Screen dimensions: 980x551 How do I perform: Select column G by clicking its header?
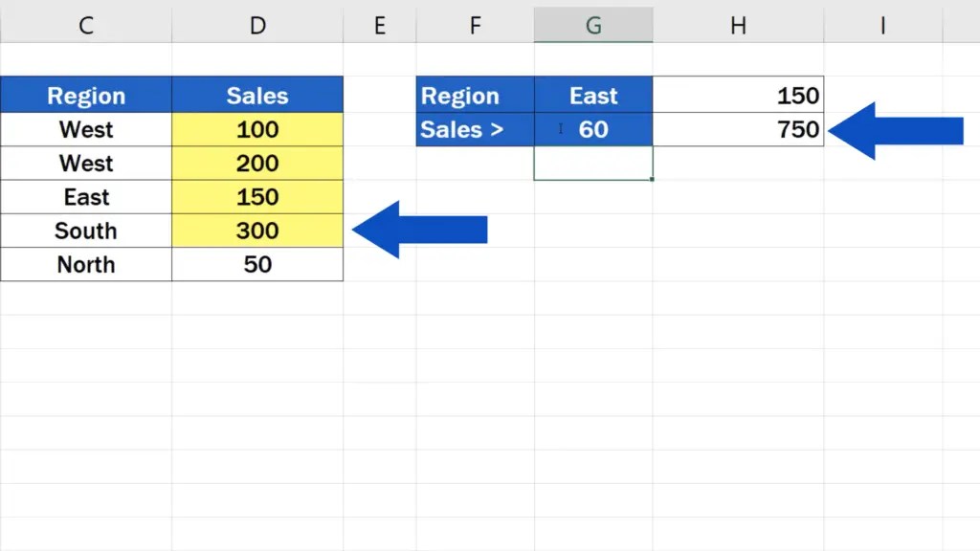point(593,25)
